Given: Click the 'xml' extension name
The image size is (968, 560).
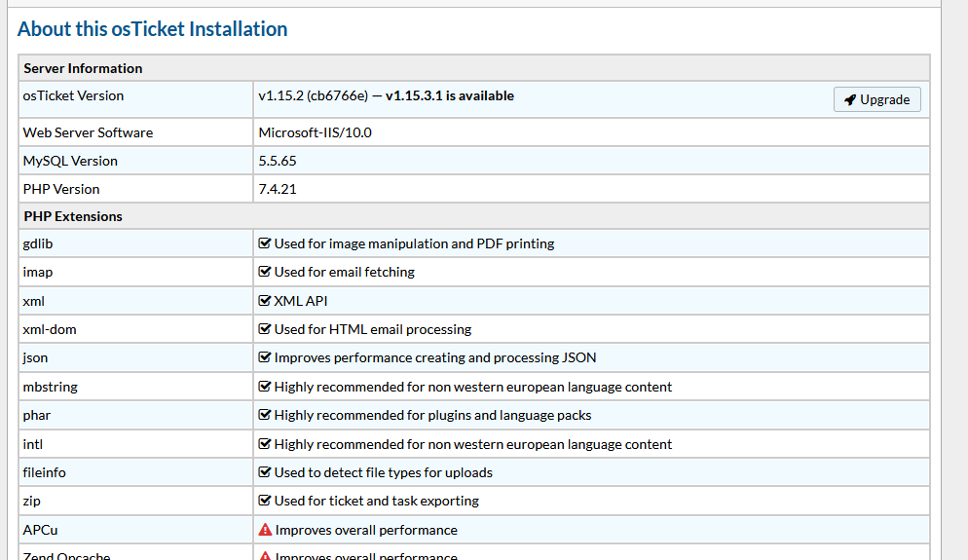Looking at the screenshot, I should tap(33, 301).
